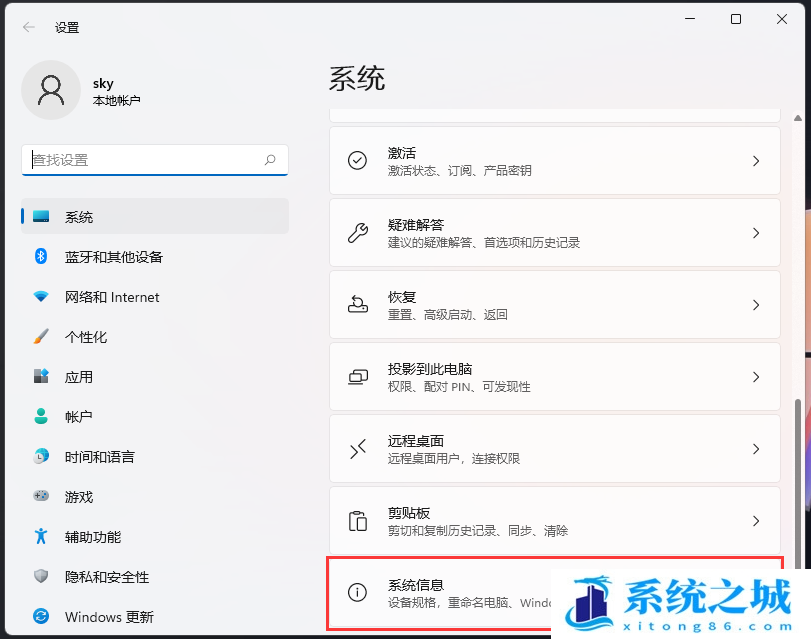
Task: Open the 激活 settings card
Action: point(554,161)
